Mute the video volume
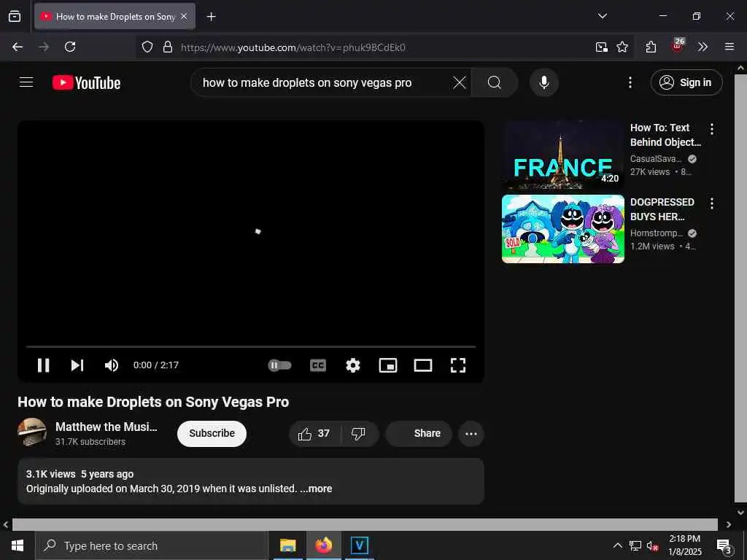The image size is (747, 560). click(x=112, y=365)
